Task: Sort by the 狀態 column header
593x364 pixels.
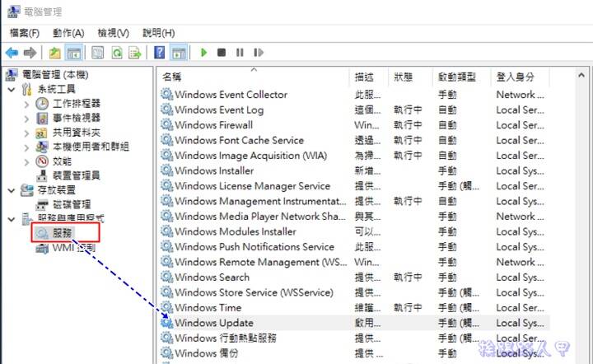Action: tap(410, 77)
